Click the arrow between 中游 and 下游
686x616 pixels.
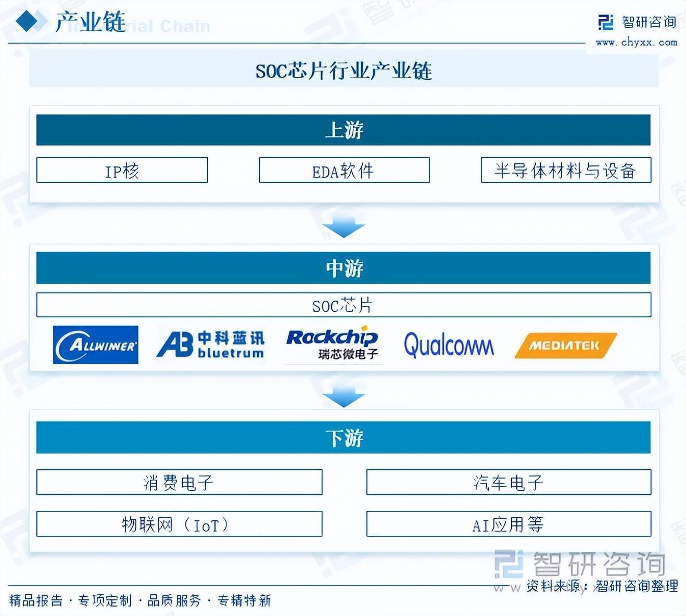tap(344, 396)
